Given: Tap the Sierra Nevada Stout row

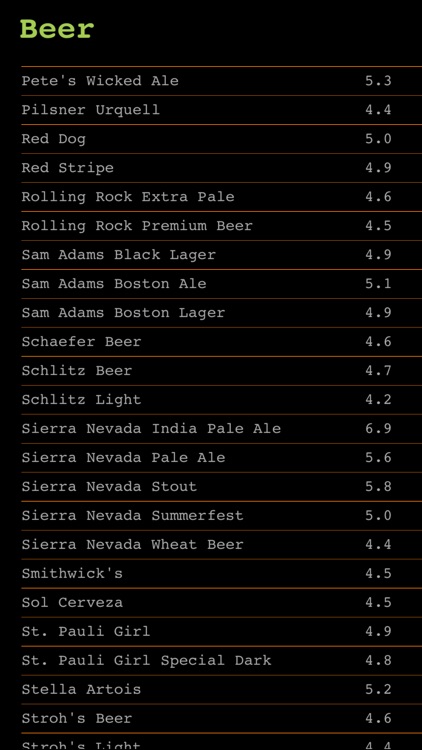Looking at the screenshot, I should click(222, 487).
